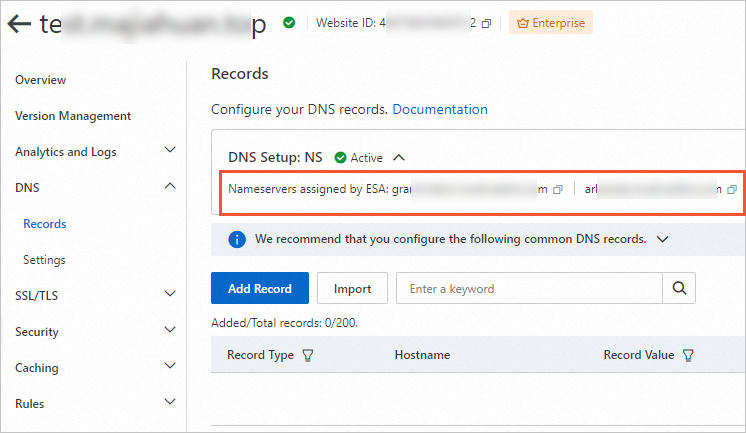Expand the common DNS records recommendation

(x=661, y=240)
